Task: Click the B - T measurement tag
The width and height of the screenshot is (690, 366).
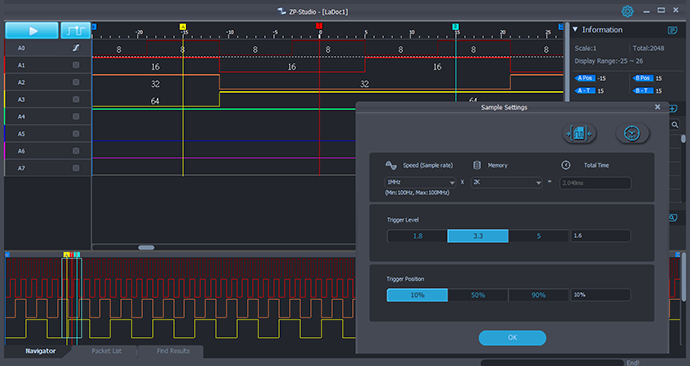Action: [x=642, y=91]
